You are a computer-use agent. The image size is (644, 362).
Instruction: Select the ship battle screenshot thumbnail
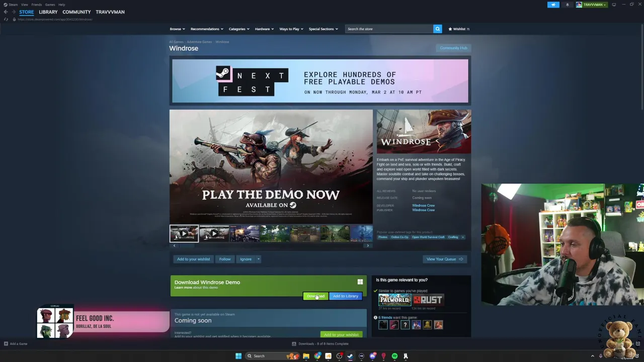point(244,234)
